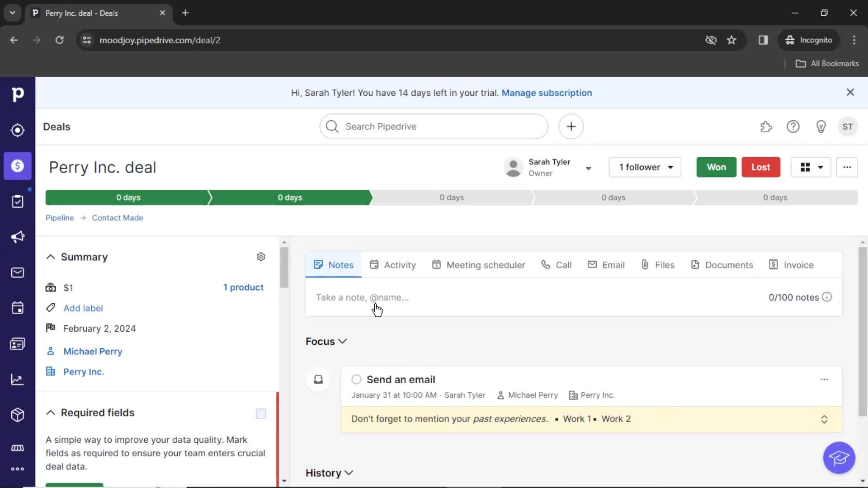The image size is (868, 488).
Task: Open the Pipeline breadcrumb link
Action: (x=60, y=218)
